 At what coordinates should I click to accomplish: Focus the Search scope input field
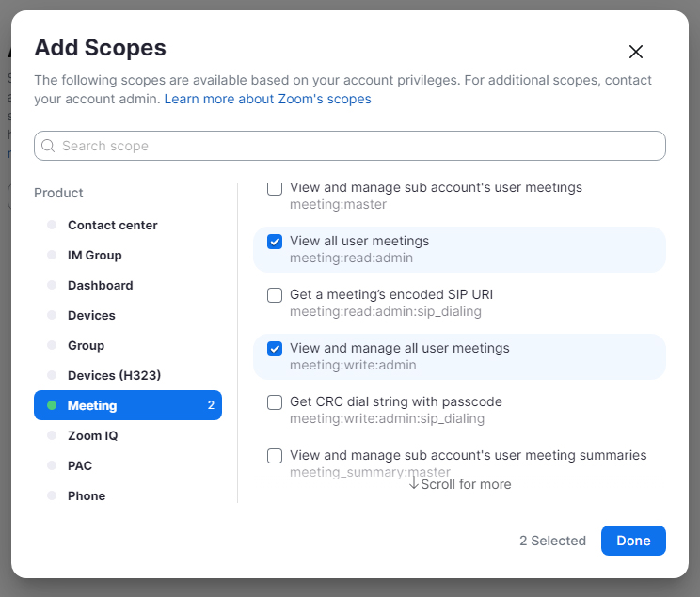pyautogui.click(x=350, y=146)
